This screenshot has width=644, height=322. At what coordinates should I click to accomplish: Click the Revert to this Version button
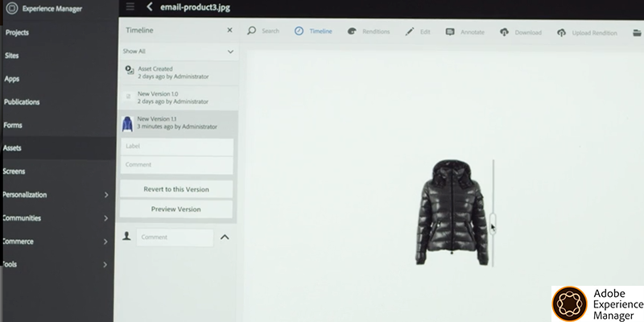(176, 189)
